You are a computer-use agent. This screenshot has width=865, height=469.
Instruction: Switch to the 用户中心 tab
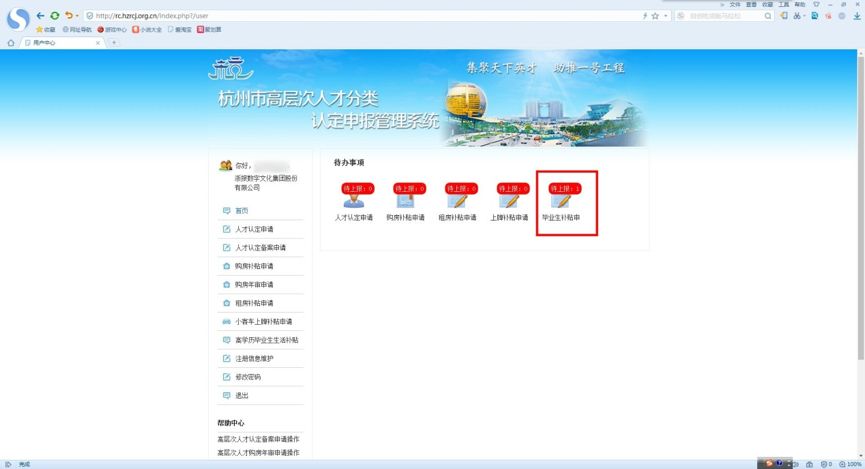(62, 42)
